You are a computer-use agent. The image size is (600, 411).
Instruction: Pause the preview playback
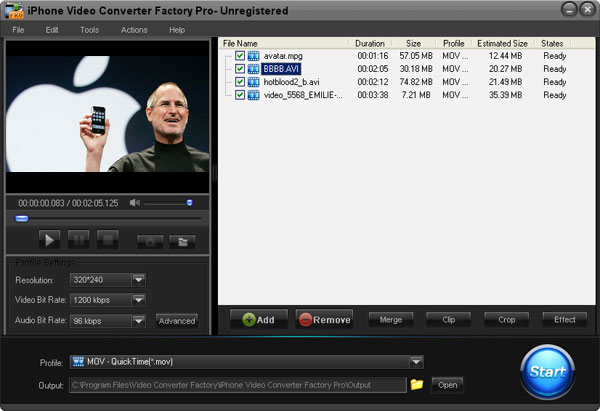[78, 240]
